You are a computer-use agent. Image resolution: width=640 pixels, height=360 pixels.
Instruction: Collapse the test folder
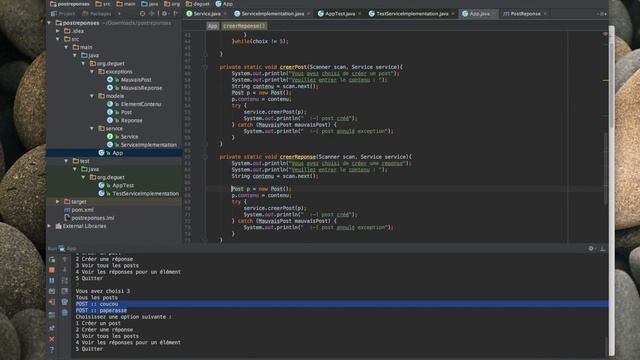(67, 161)
